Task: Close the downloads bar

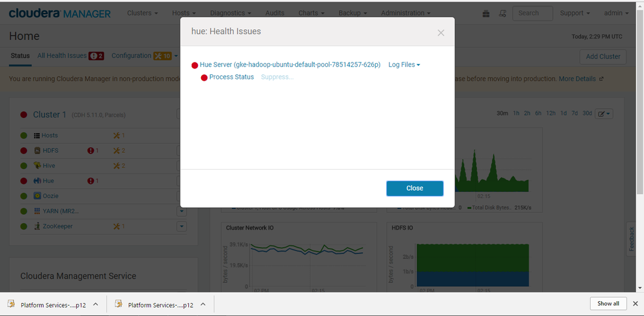Action: [635, 304]
